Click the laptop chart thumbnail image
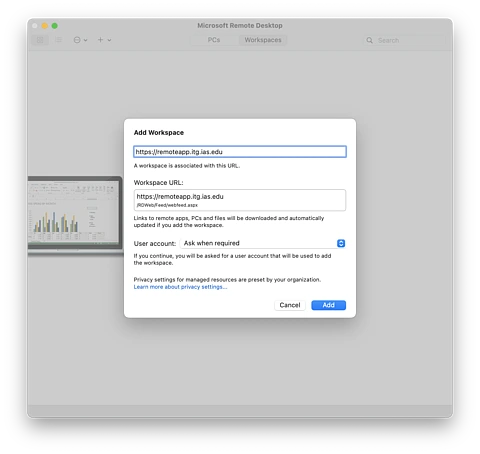 (75, 215)
